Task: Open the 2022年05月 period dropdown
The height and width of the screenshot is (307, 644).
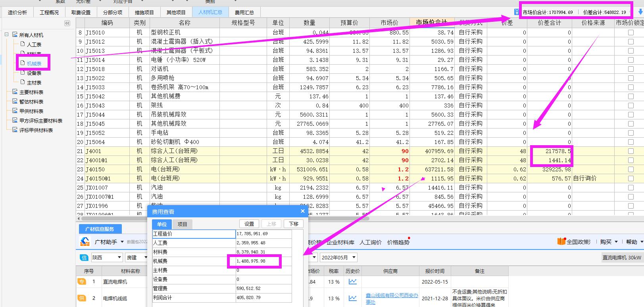Action: pyautogui.click(x=338, y=257)
